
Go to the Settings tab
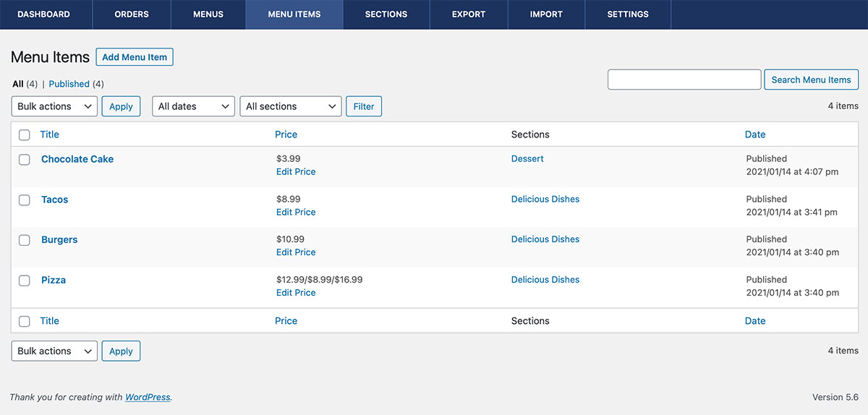[627, 14]
